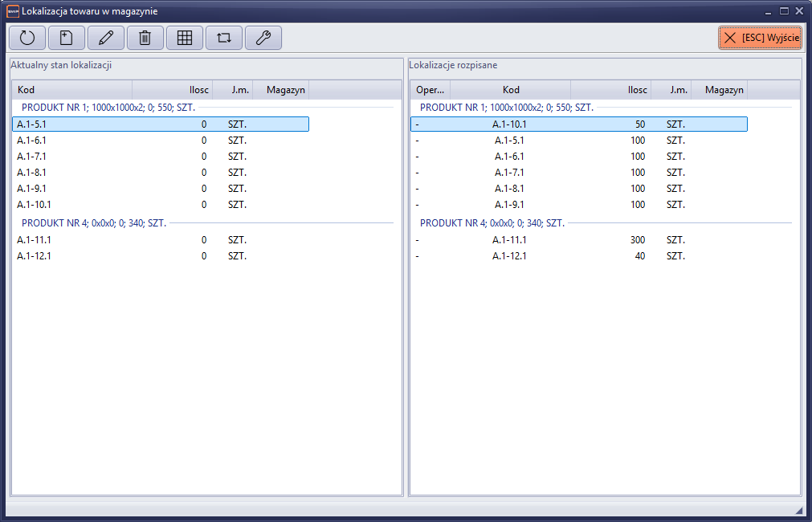The width and height of the screenshot is (812, 522).
Task: Click Magazyn column header in left table
Action: pyautogui.click(x=281, y=90)
